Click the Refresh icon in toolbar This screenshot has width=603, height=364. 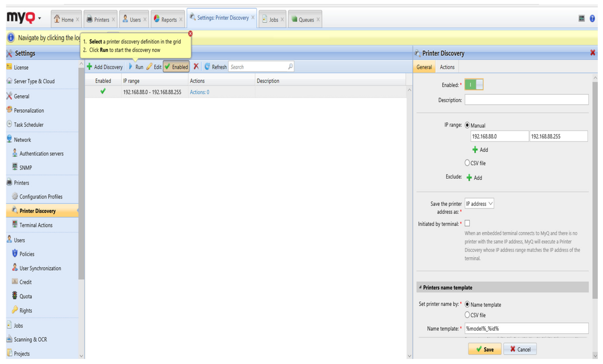(x=207, y=67)
